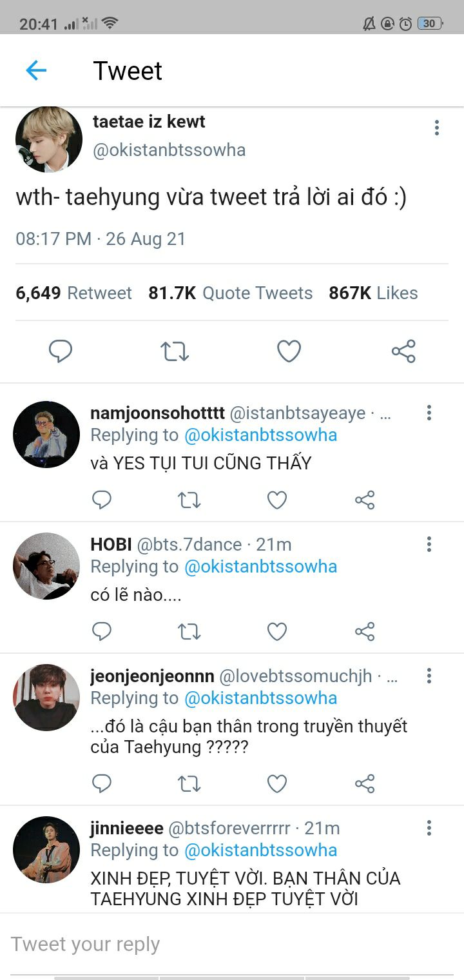The height and width of the screenshot is (980, 464).
Task: View the 867K Likes list
Action: click(373, 293)
